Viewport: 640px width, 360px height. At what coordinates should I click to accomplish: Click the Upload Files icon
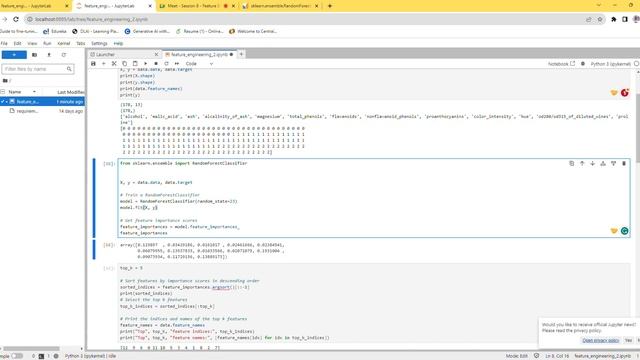click(49, 55)
